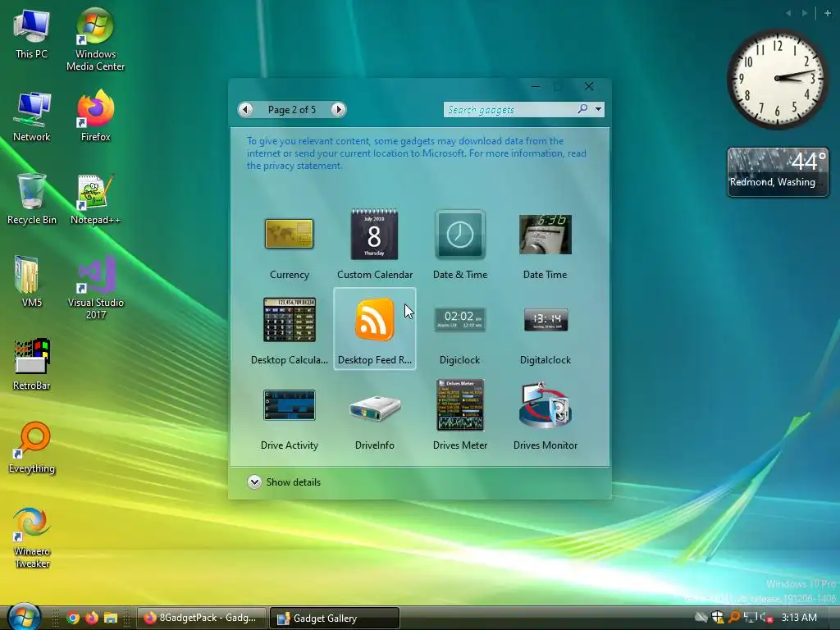Image resolution: width=840 pixels, height=630 pixels.
Task: Open the search options dropdown arrow
Action: pyautogui.click(x=598, y=109)
